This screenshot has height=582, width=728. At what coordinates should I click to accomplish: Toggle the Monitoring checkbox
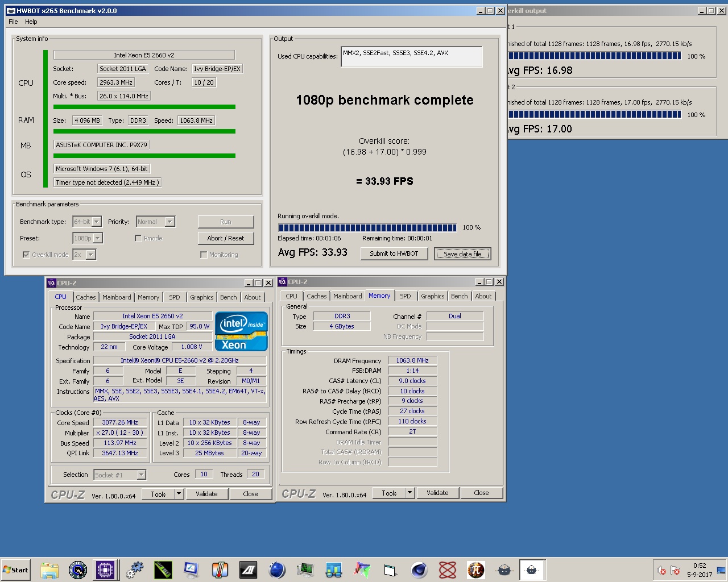(x=204, y=255)
